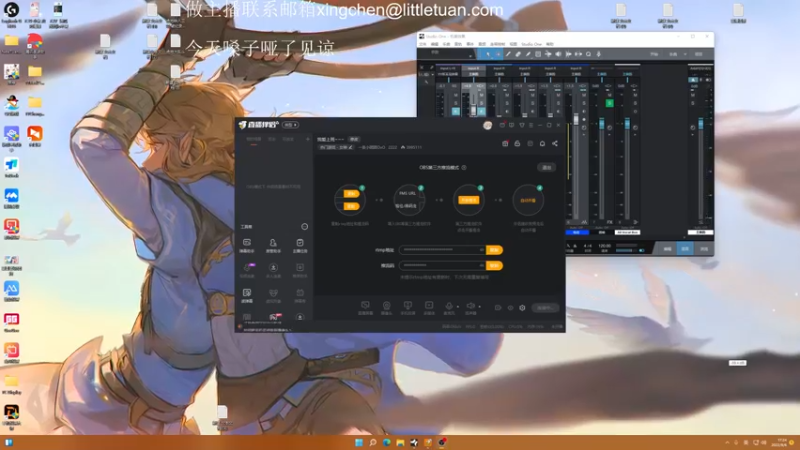Viewport: 800px width, 450px height.
Task: Click the add plus icon beside scene tabs
Action: (x=308, y=139)
